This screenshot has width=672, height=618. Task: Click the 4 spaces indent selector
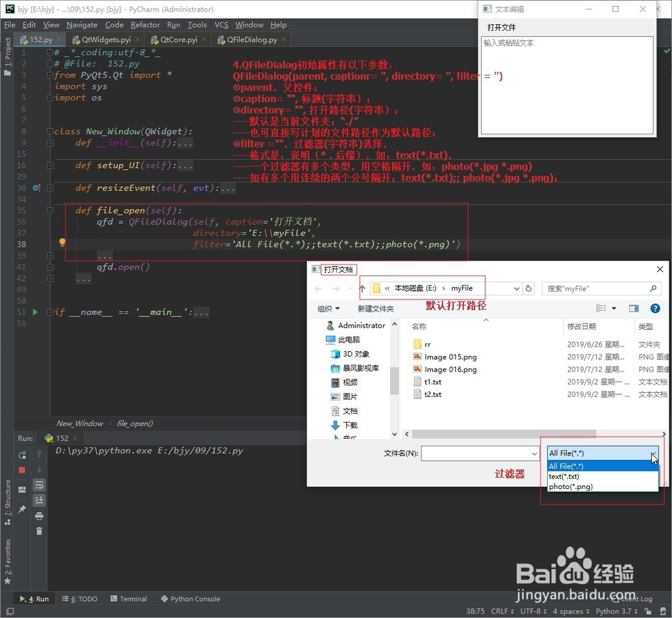pyautogui.click(x=571, y=611)
